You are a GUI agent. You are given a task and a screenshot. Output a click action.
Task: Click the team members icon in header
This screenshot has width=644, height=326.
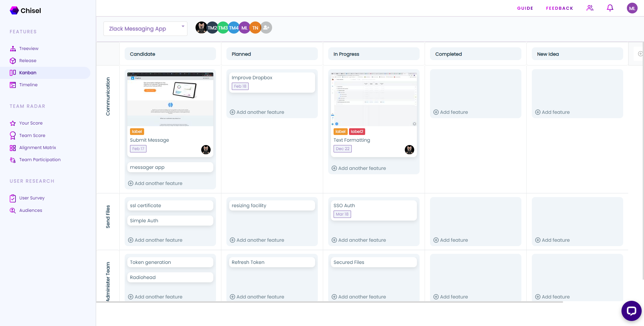tap(590, 8)
